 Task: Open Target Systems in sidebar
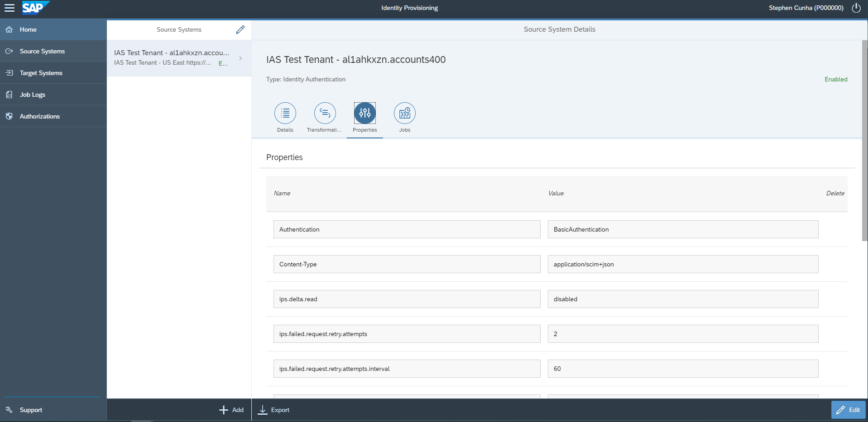pyautogui.click(x=53, y=73)
